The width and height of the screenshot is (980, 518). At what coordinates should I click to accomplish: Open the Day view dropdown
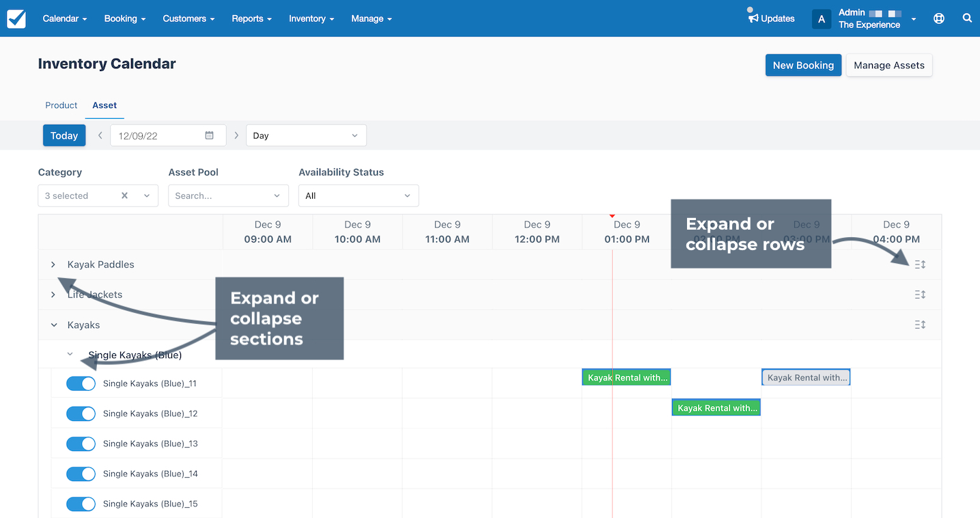306,135
